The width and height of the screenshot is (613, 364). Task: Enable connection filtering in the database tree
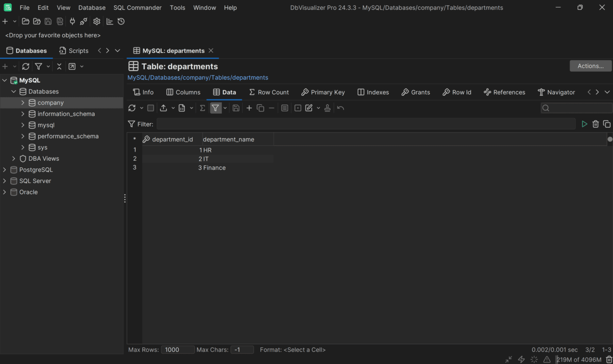point(39,66)
